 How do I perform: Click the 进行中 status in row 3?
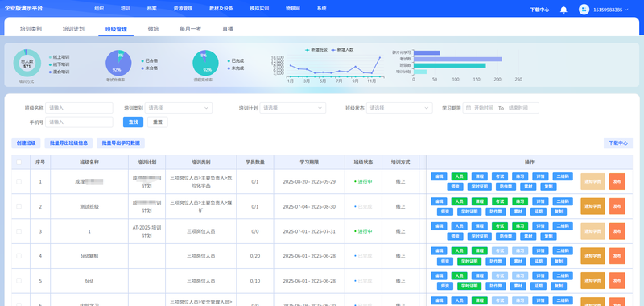364,231
